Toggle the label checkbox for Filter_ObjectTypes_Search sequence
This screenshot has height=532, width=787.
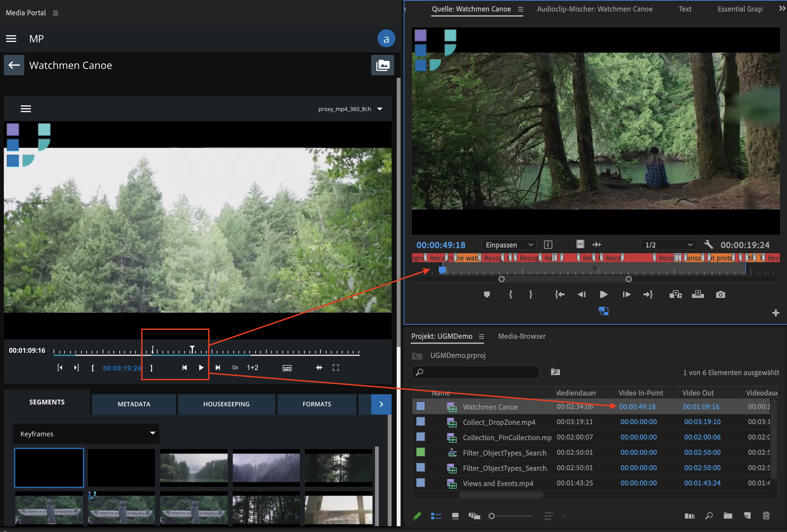(x=420, y=452)
